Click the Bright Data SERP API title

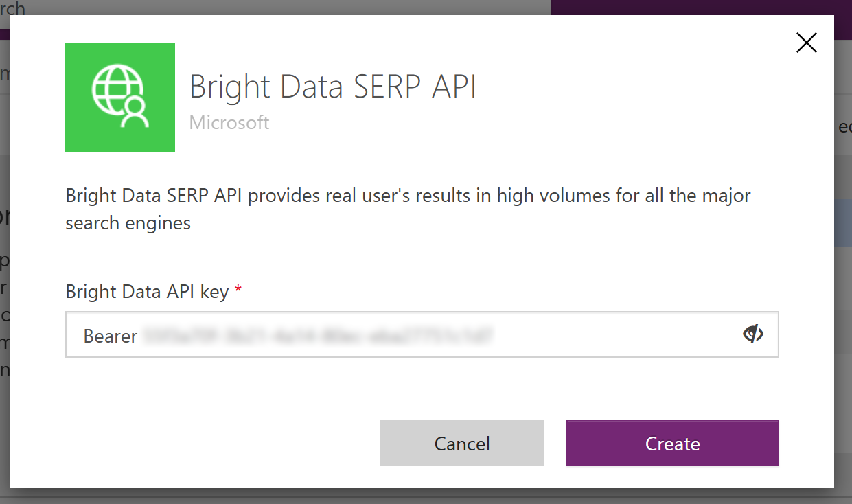(x=333, y=87)
